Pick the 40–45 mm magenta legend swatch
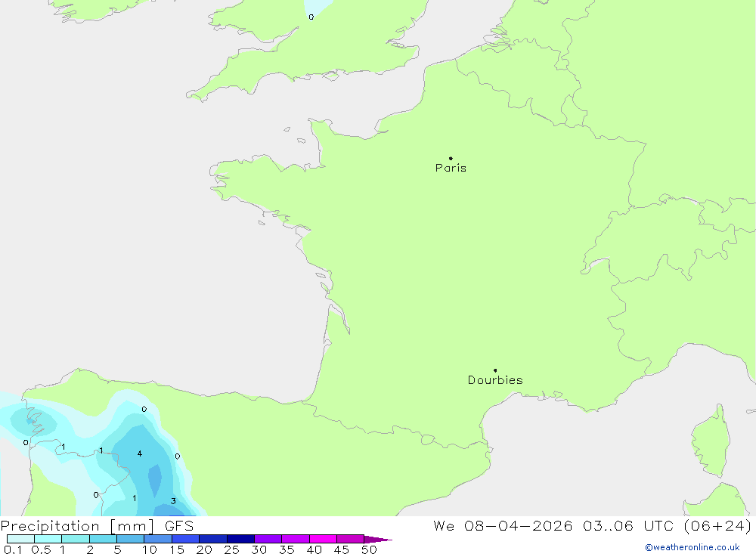Image resolution: width=756 pixels, height=554 pixels. click(x=323, y=539)
